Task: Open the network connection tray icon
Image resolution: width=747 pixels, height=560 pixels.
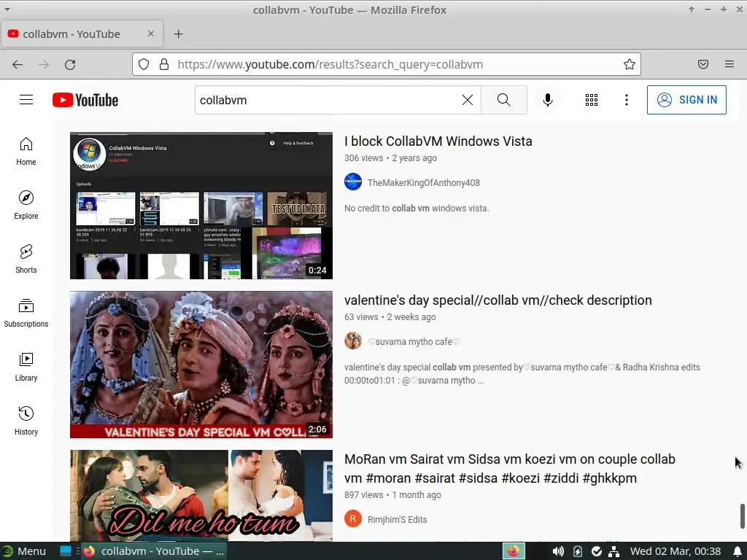Action: [614, 551]
